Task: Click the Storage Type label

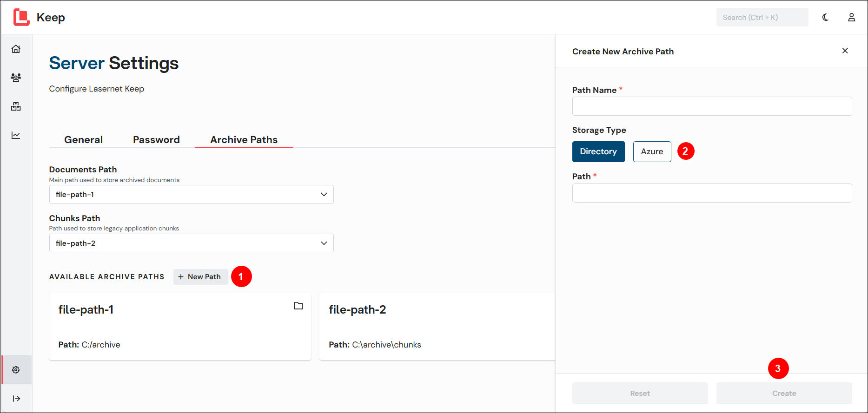Action: click(599, 130)
